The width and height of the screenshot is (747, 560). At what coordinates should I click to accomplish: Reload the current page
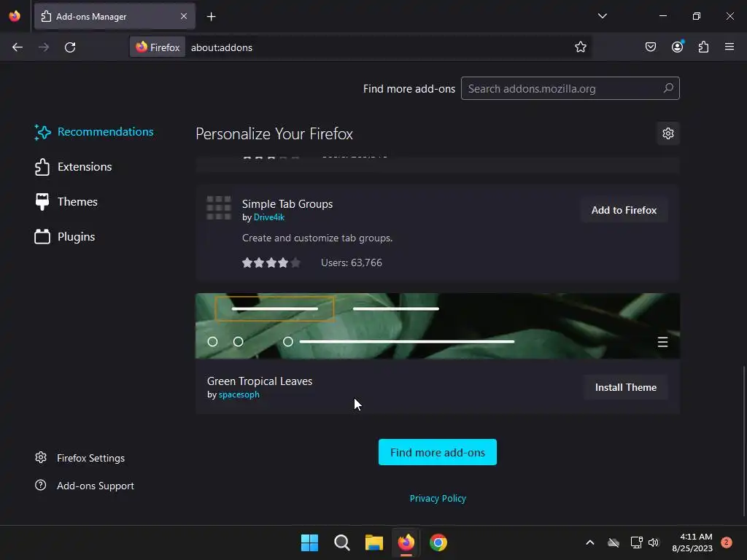click(x=70, y=47)
